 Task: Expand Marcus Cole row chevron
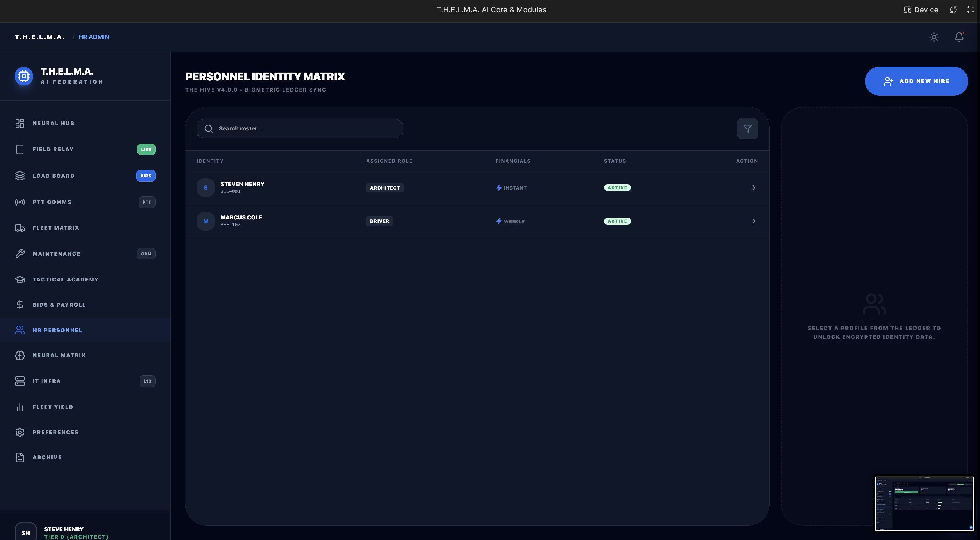[x=753, y=221]
